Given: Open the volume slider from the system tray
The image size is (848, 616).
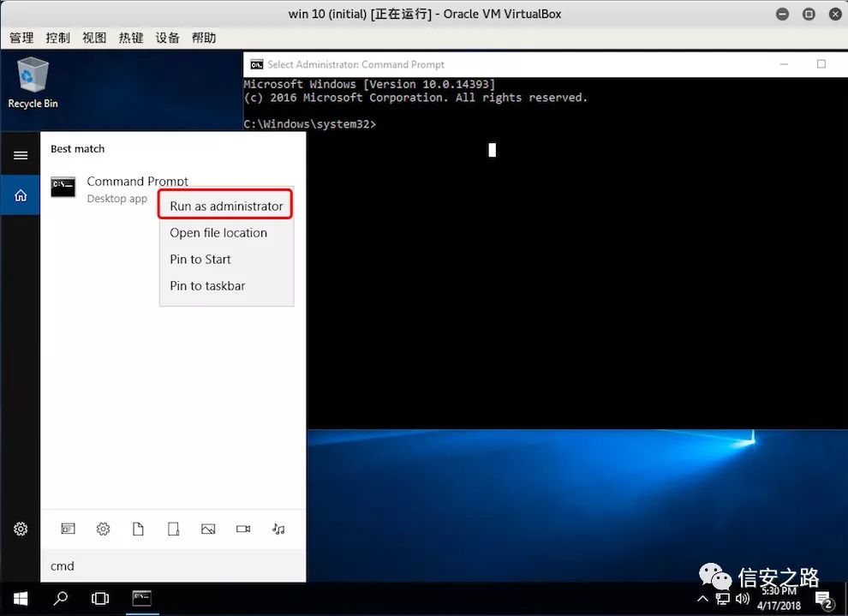Looking at the screenshot, I should pyautogui.click(x=743, y=598).
